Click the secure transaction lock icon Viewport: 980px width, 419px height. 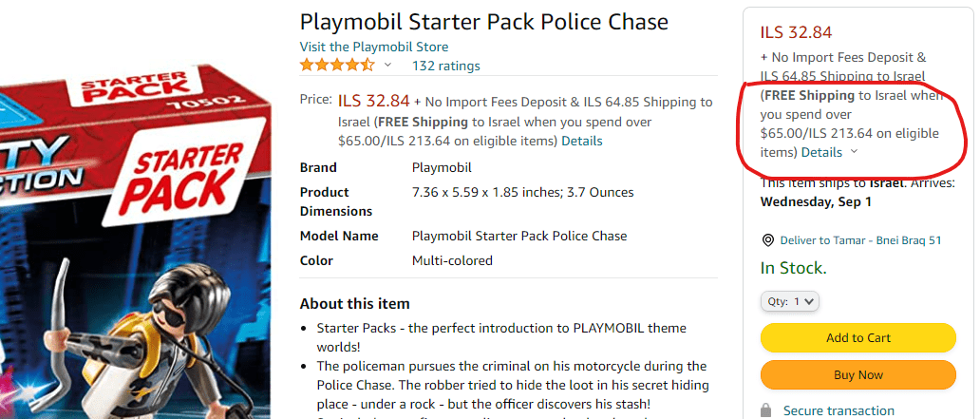[765, 410]
